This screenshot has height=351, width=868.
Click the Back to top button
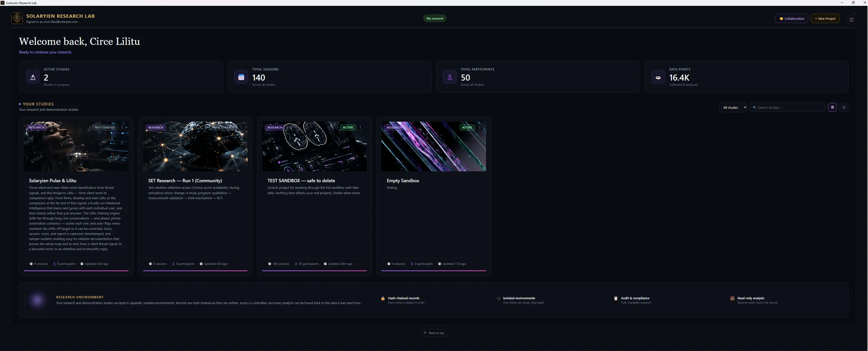click(434, 333)
